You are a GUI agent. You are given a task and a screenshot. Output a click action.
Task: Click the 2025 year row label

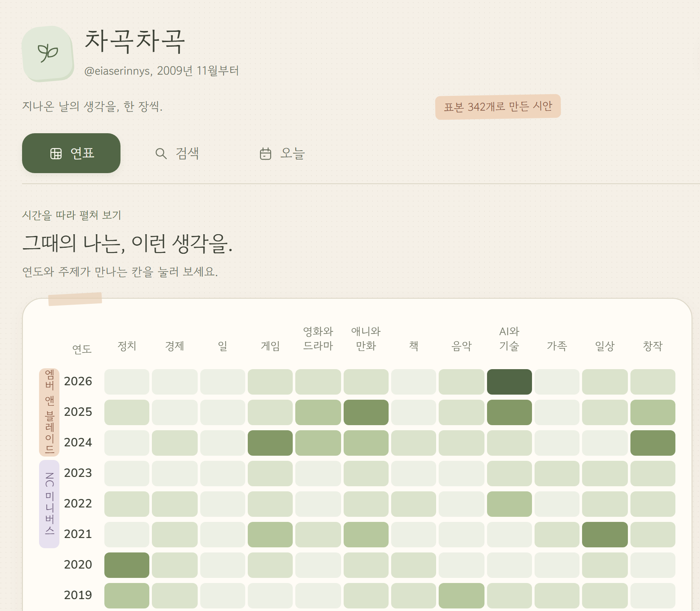(78, 412)
